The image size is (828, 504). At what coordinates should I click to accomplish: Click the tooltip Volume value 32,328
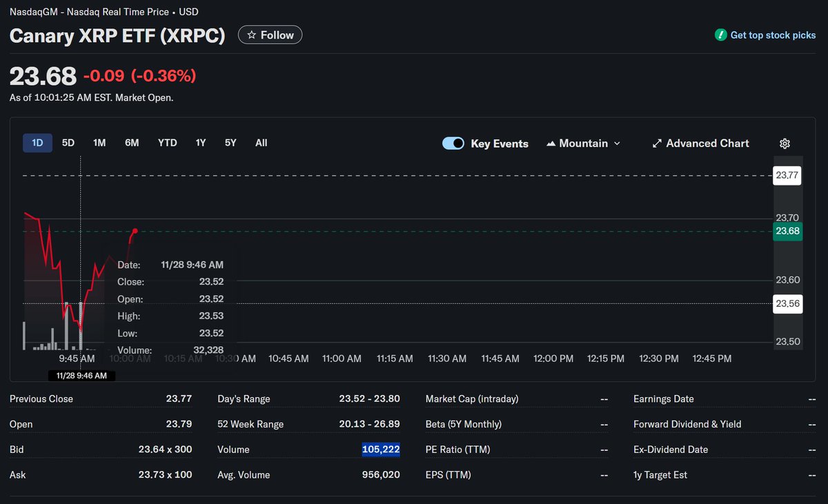point(208,350)
